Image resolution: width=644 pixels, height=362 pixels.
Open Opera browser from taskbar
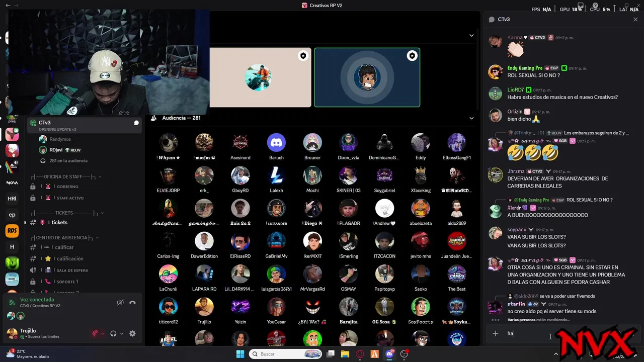click(x=360, y=354)
